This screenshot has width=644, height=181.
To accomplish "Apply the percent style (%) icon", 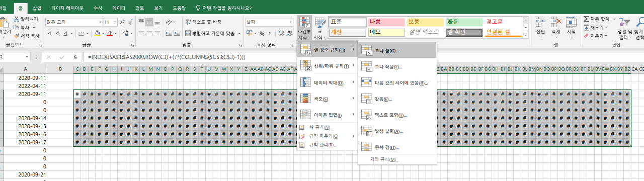I will [x=262, y=33].
